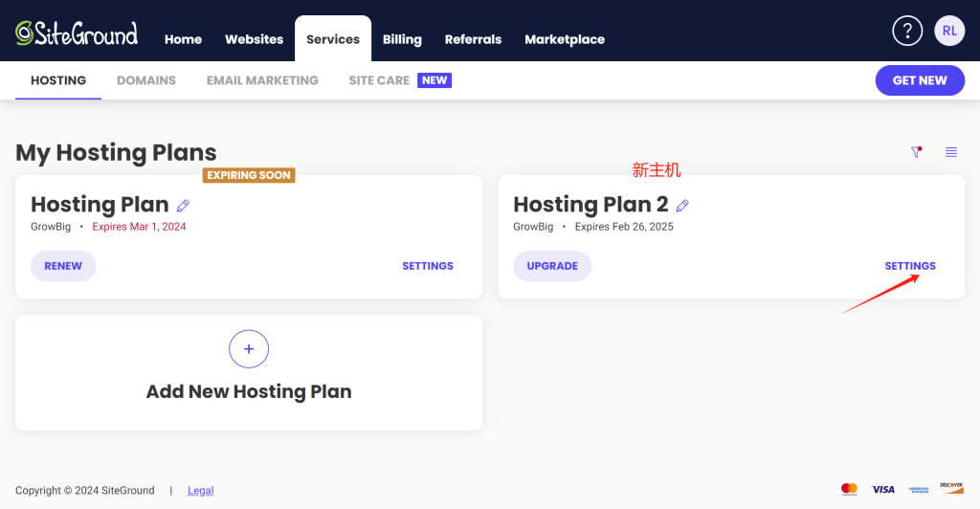Viewport: 980px width, 509px height.
Task: Open the Referrals menu
Action: click(473, 39)
